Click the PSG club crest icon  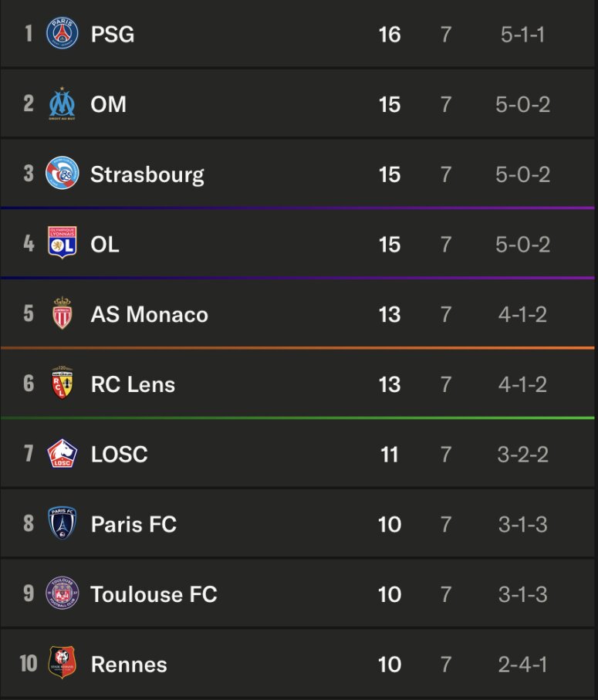(x=62, y=34)
